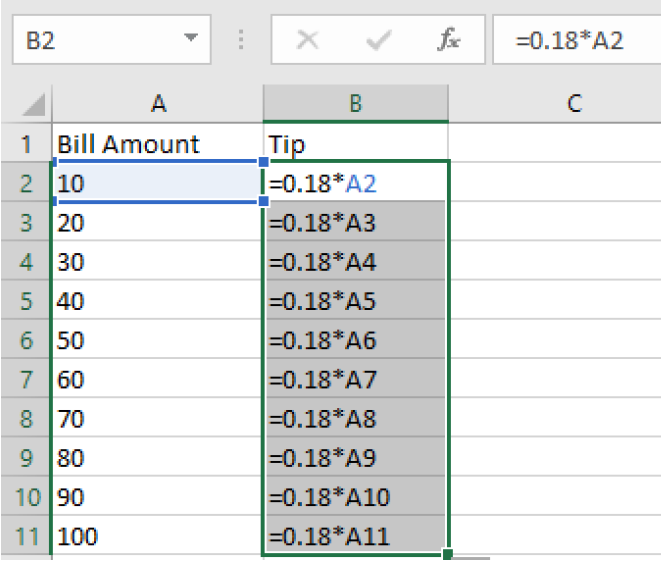Click the 'Tip' header cell
This screenshot has height=563, width=661.
(x=356, y=143)
